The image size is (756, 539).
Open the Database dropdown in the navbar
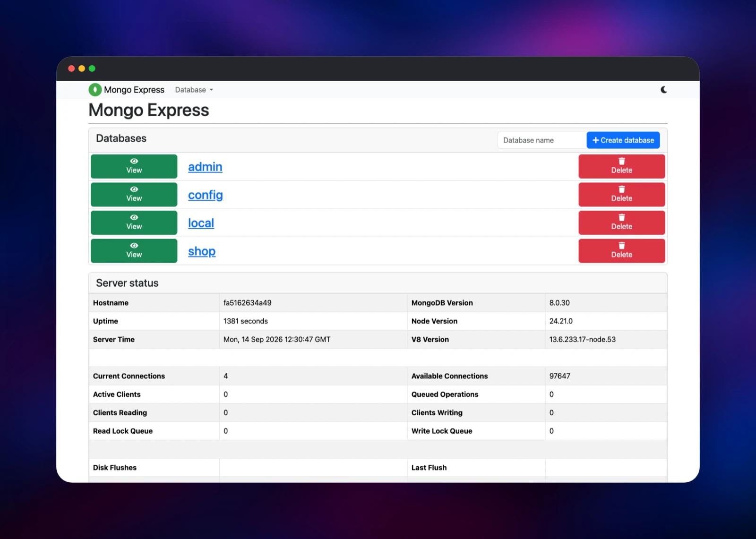coord(194,90)
